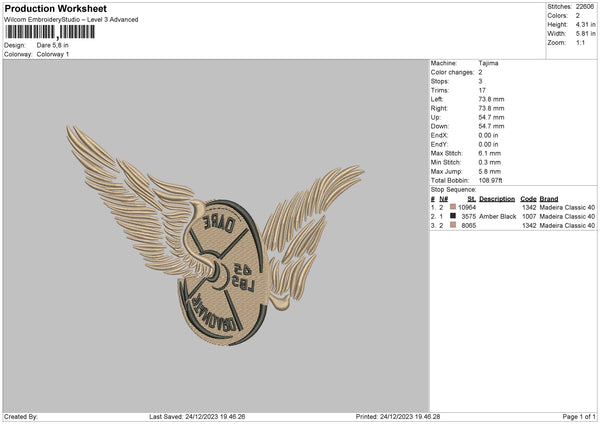The image size is (600, 424).
Task: Click the Stitches count '22606'
Action: point(585,7)
